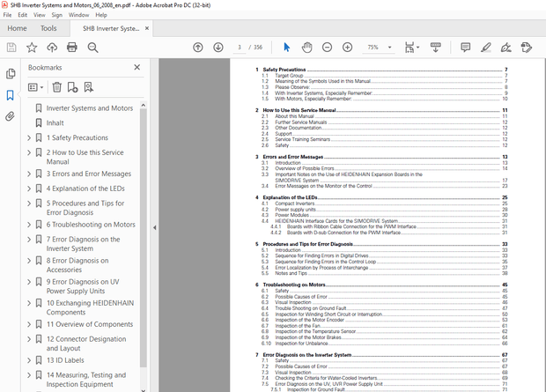Select 14 Measuring, Testing bookmark
This screenshot has width=546, height=392.
[86, 380]
